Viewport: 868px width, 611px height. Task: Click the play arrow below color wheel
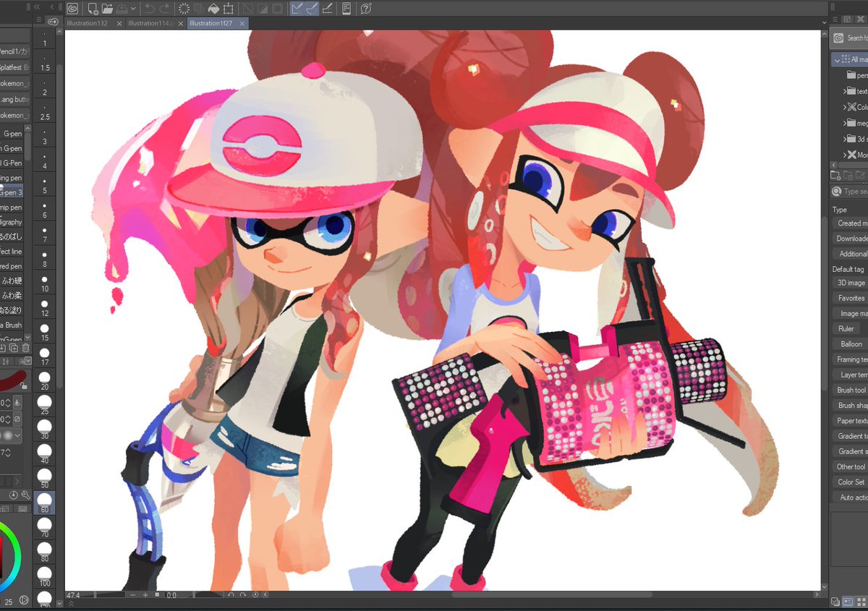pos(24,599)
